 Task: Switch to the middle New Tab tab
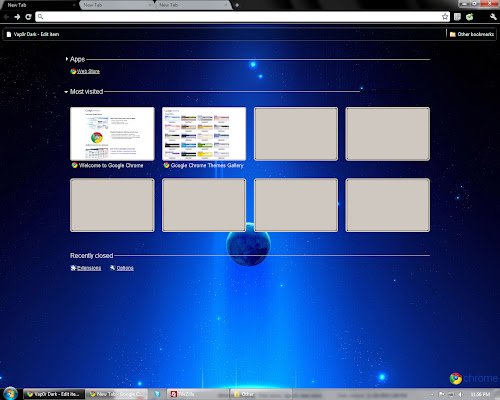tap(117, 5)
